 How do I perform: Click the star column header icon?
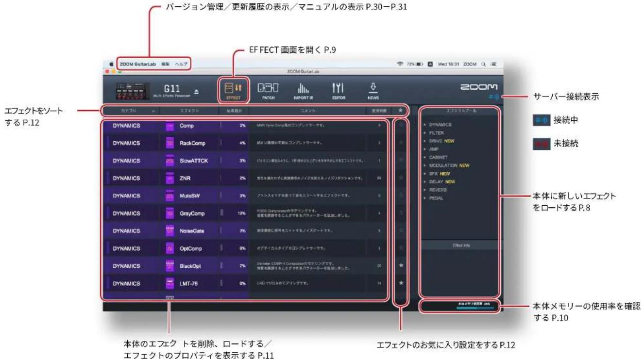coord(401,111)
